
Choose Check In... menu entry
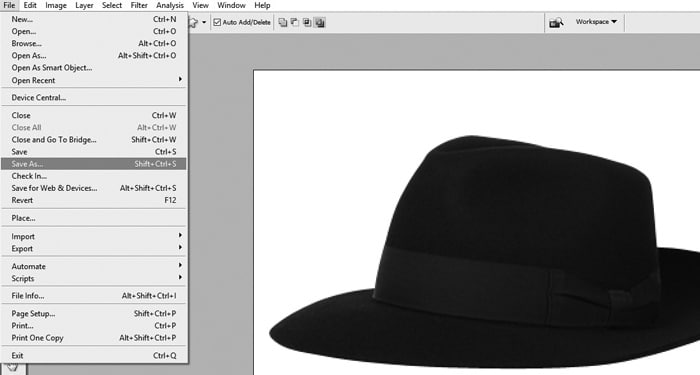[x=93, y=176]
